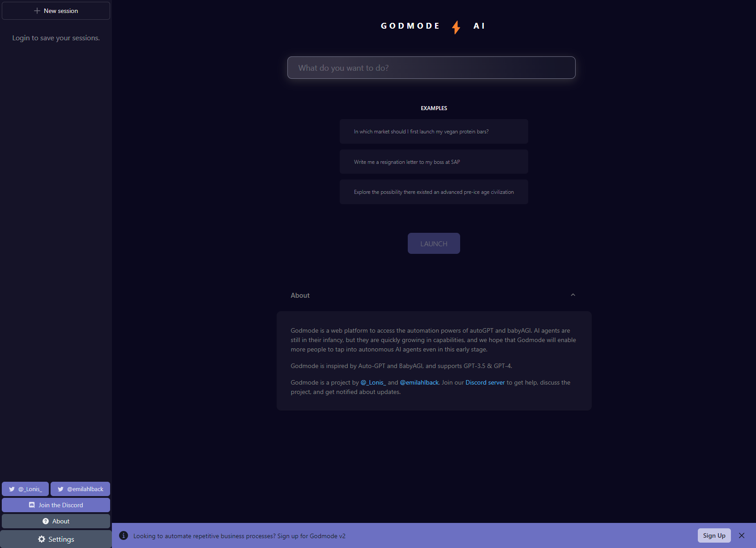Open @_Lonis_ Twitter button in sidebar
Viewport: 756px width, 548px height.
[x=25, y=489]
